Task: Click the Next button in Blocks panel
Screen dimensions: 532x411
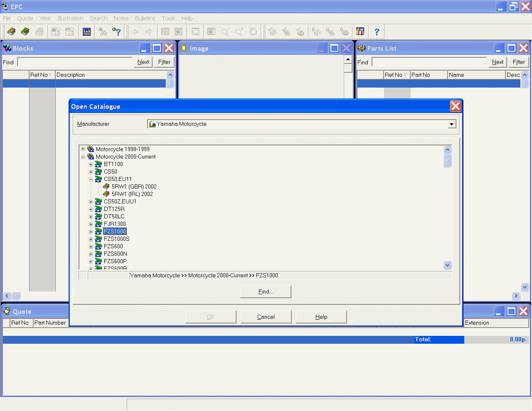Action: tap(143, 62)
